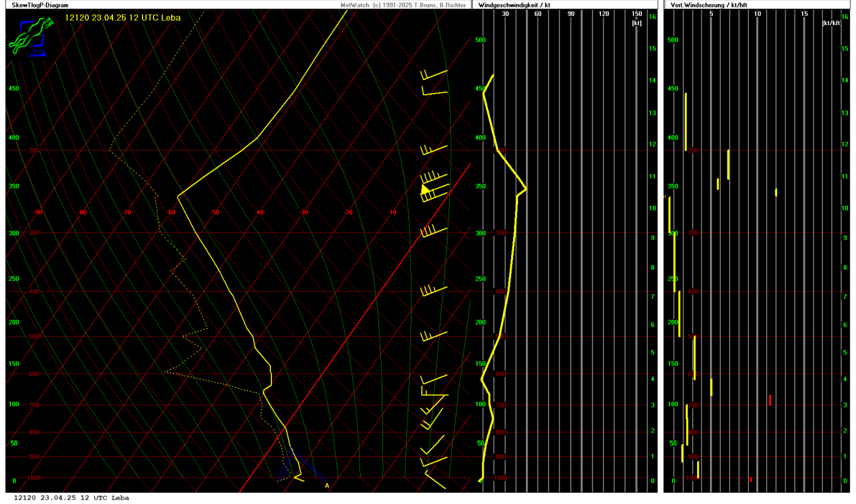
Task: Click the green '250' label on Skew-T left axis
Action: (x=14, y=279)
